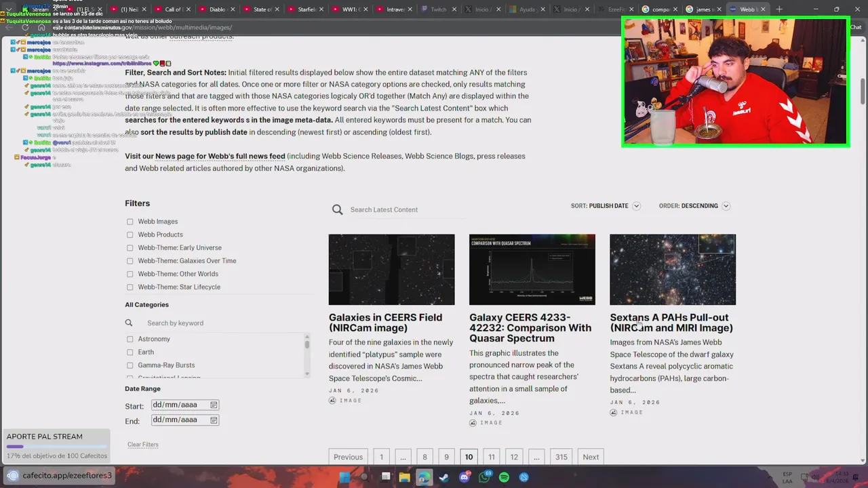Jump to results page 9
This screenshot has width=868, height=488.
[x=446, y=457]
